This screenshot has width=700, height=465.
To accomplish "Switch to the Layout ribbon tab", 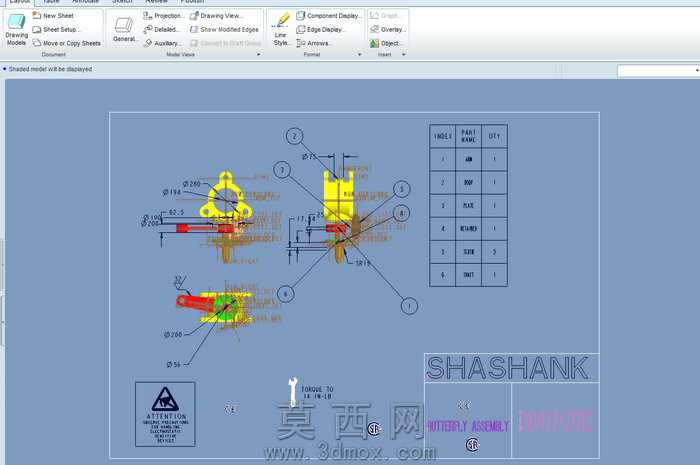I will 20,2.
